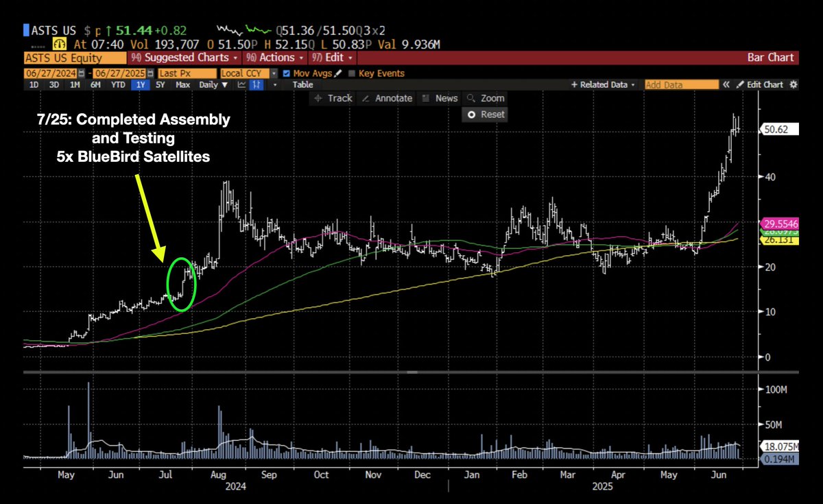Click the pink 29.5546 moving average label

coord(780,224)
